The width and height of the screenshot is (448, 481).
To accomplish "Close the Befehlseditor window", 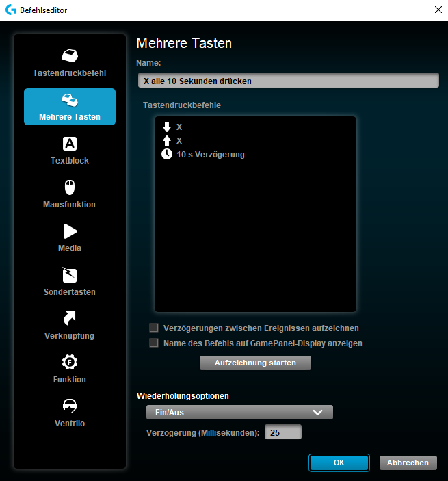I will tap(438, 10).
